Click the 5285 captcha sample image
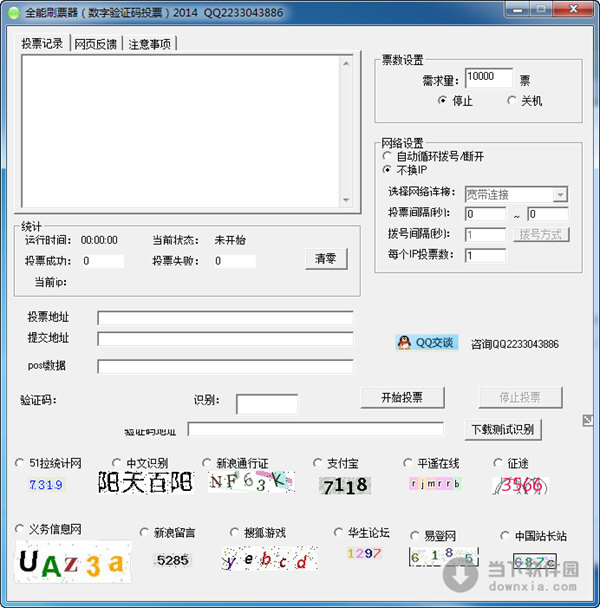 tap(173, 560)
